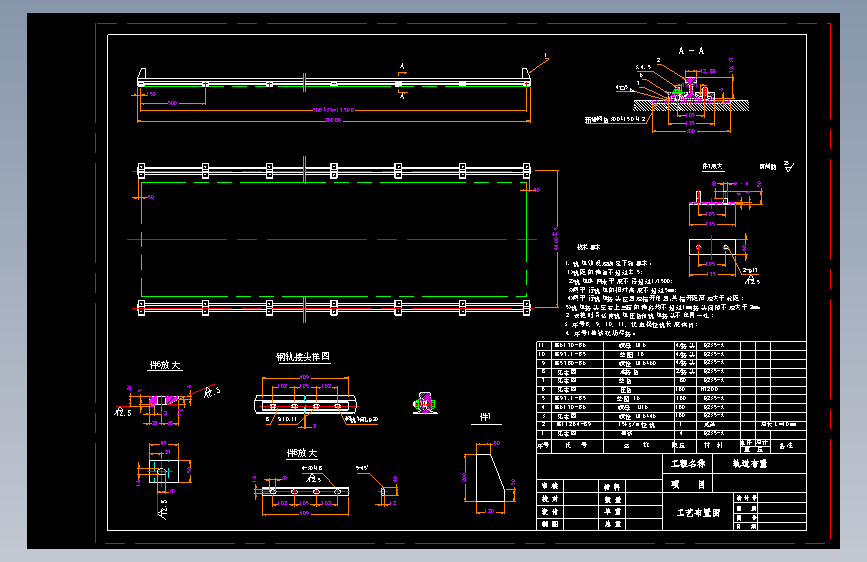Click item number "11" in parts list
The image size is (867, 562).
coord(542,345)
